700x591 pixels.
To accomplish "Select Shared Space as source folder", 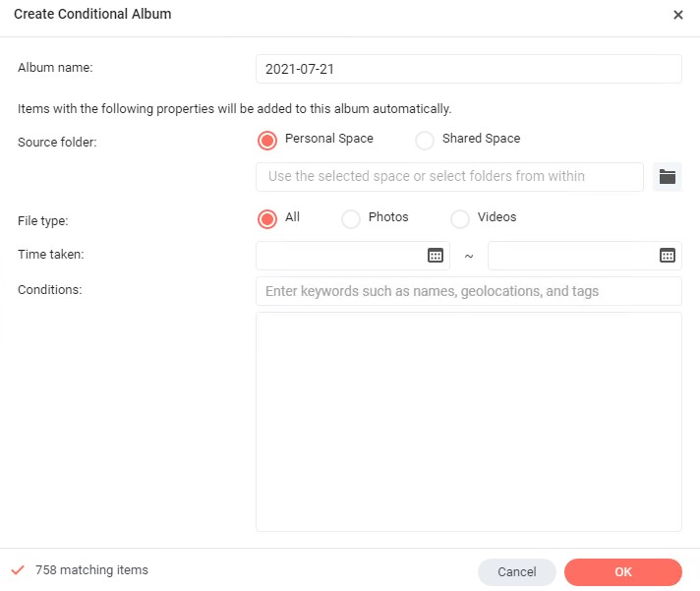I will (x=424, y=141).
